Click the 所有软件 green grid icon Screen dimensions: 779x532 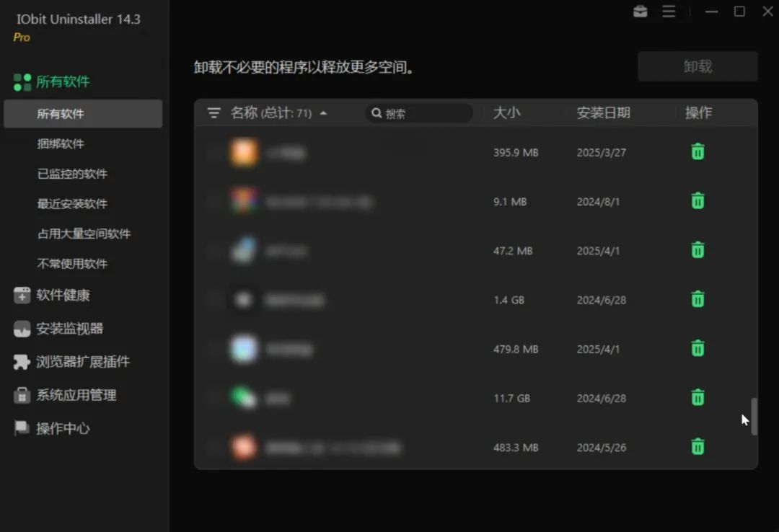point(22,82)
